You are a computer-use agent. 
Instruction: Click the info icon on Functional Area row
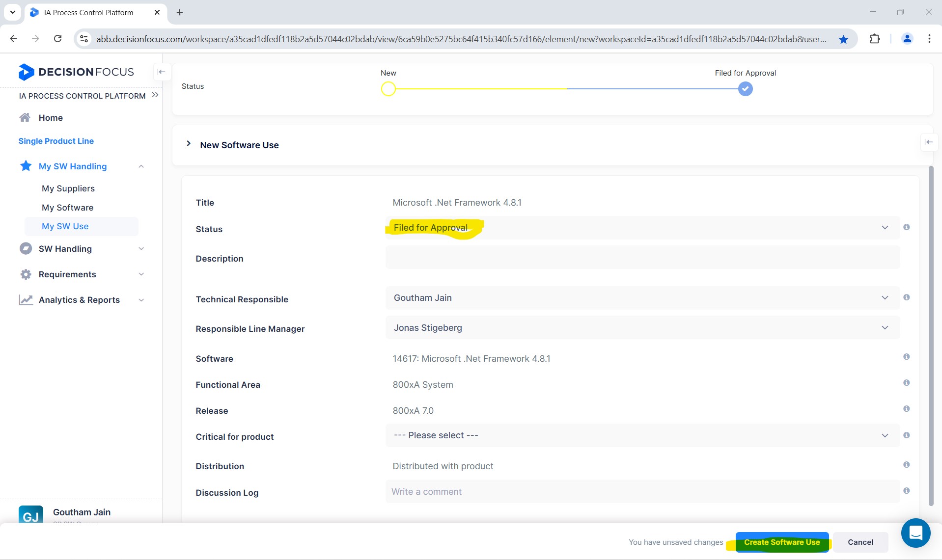pyautogui.click(x=906, y=383)
